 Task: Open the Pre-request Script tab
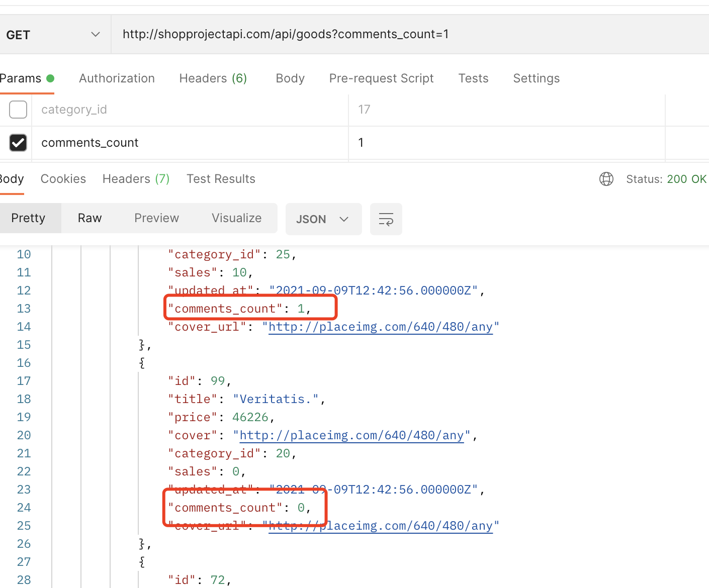pos(381,78)
